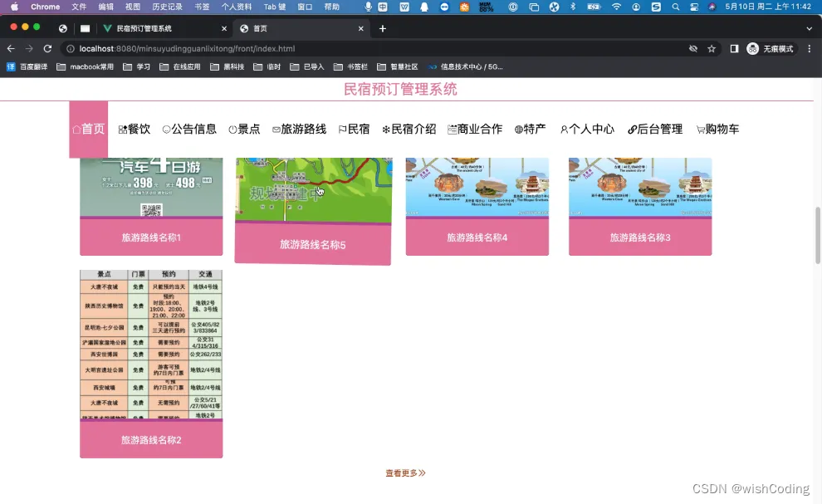Open the Control Center icon
Screen dimensions: 822x504
tap(693, 7)
